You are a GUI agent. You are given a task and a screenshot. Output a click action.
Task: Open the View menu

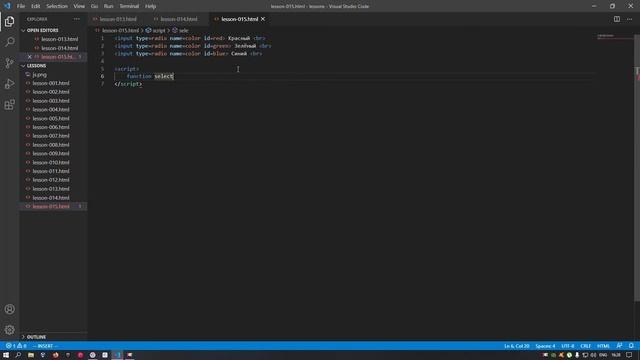tap(79, 6)
